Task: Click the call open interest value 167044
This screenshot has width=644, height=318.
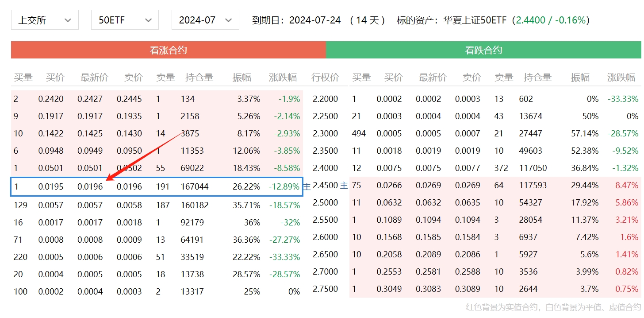Action: coord(195,186)
